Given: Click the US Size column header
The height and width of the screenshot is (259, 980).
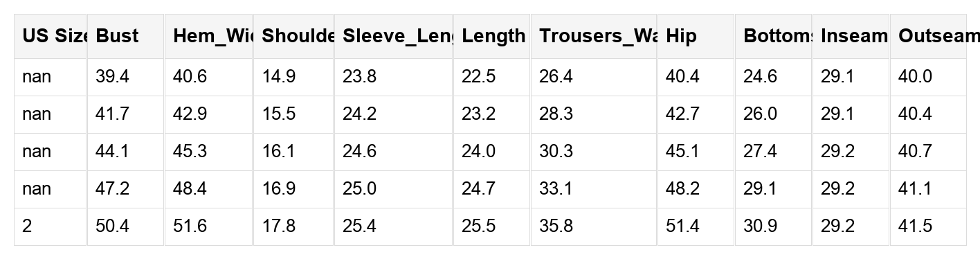Looking at the screenshot, I should click(x=51, y=36).
